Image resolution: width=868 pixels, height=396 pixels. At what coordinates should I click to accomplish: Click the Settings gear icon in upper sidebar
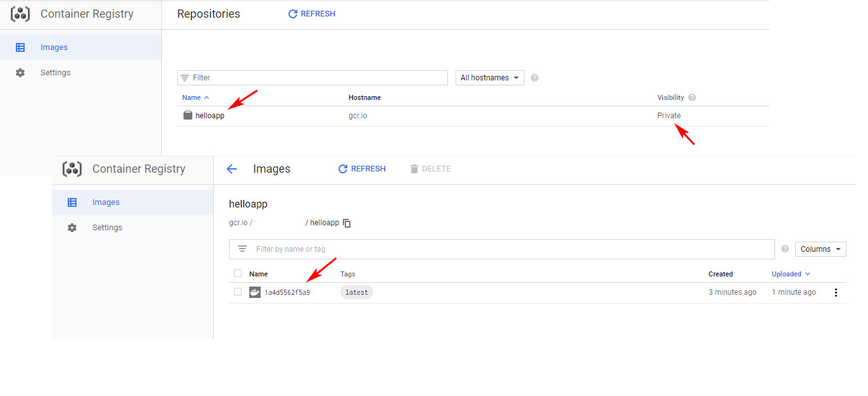pyautogui.click(x=20, y=73)
